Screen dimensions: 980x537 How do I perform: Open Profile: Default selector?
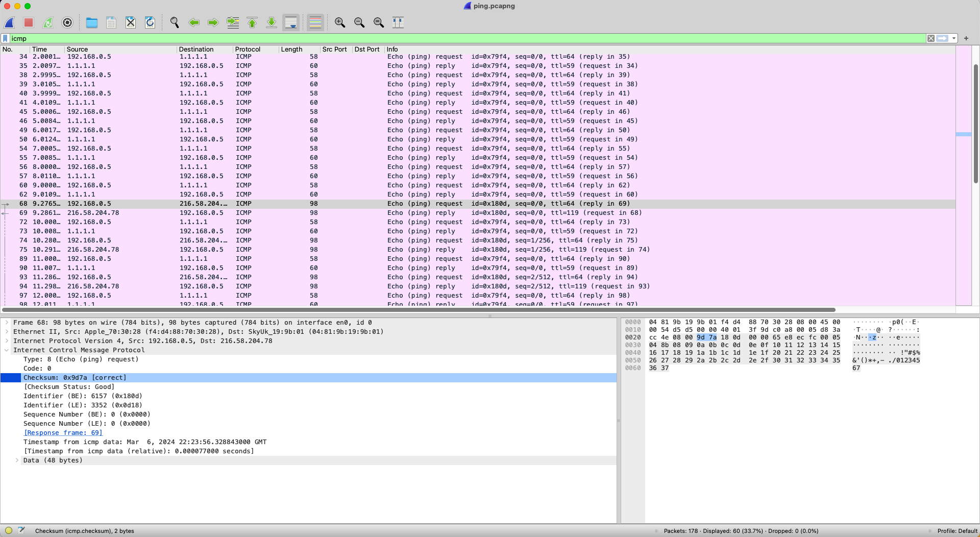click(957, 531)
